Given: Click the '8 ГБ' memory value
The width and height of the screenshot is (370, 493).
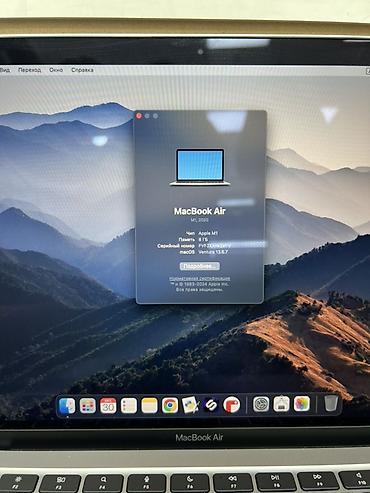Looking at the screenshot, I should [203, 240].
